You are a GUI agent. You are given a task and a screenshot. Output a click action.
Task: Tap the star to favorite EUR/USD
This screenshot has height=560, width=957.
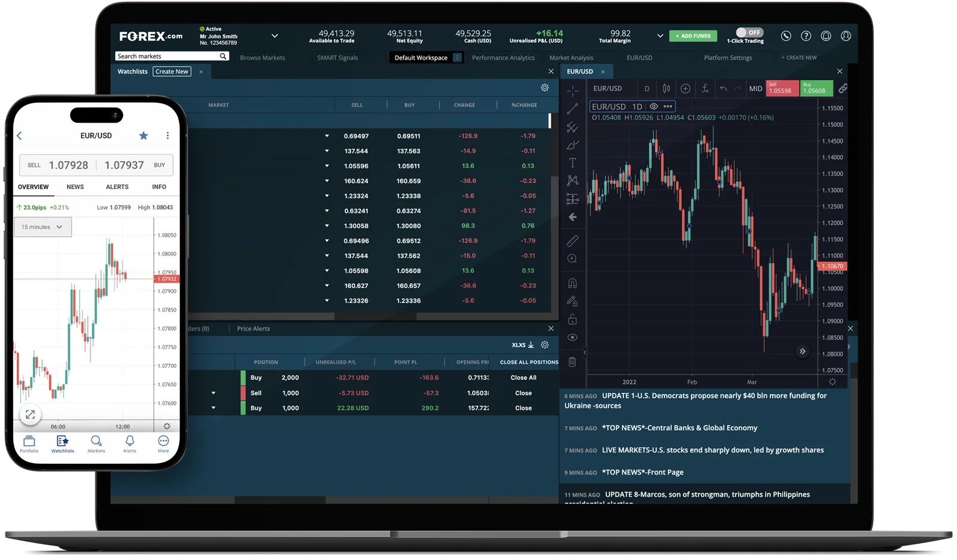144,136
